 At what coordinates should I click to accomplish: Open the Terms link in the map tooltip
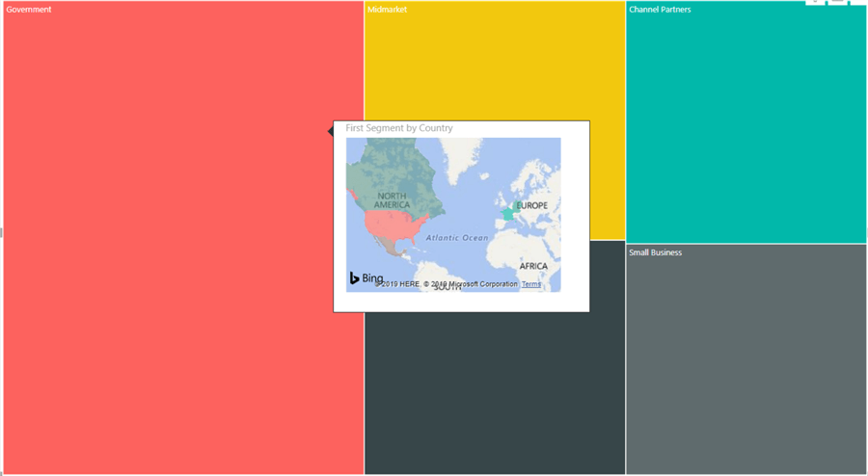coord(531,284)
